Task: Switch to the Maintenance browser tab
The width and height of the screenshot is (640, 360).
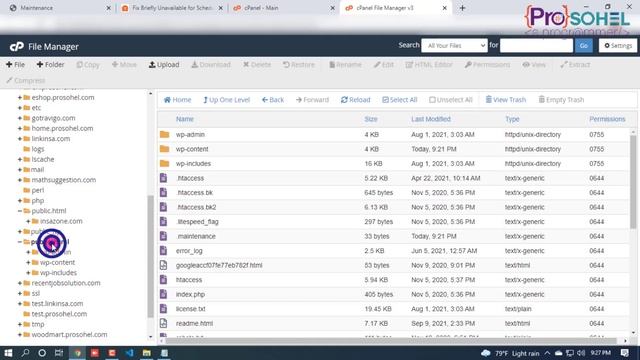Action: (x=59, y=8)
